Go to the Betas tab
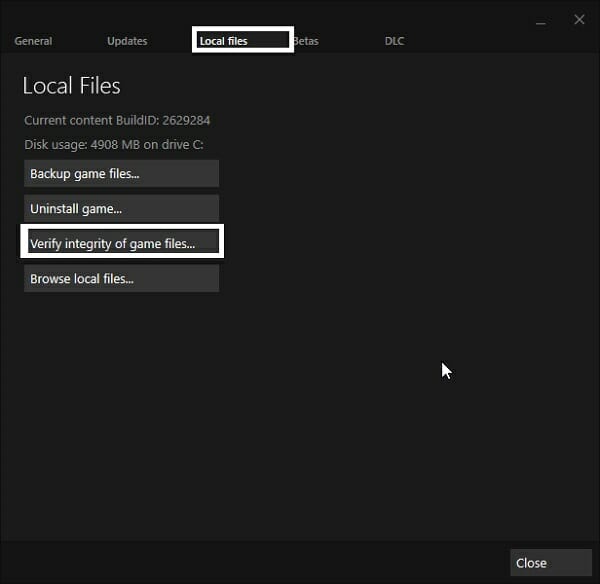This screenshot has height=584, width=600. [306, 41]
